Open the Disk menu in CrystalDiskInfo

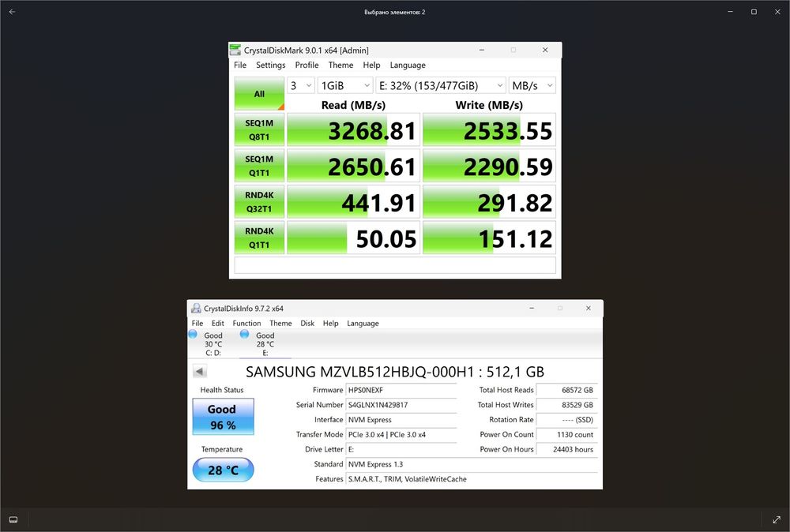point(307,323)
